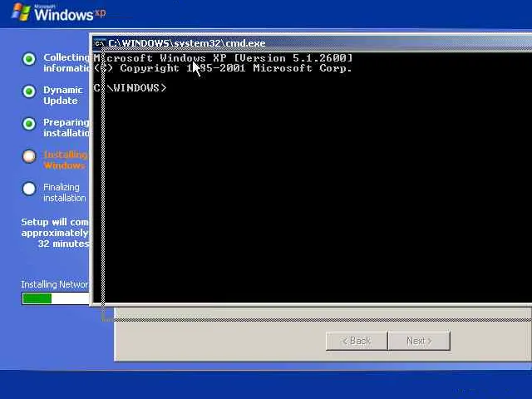The width and height of the screenshot is (532, 399).
Task: Click the Preparing installation step indicator
Action: (29, 124)
